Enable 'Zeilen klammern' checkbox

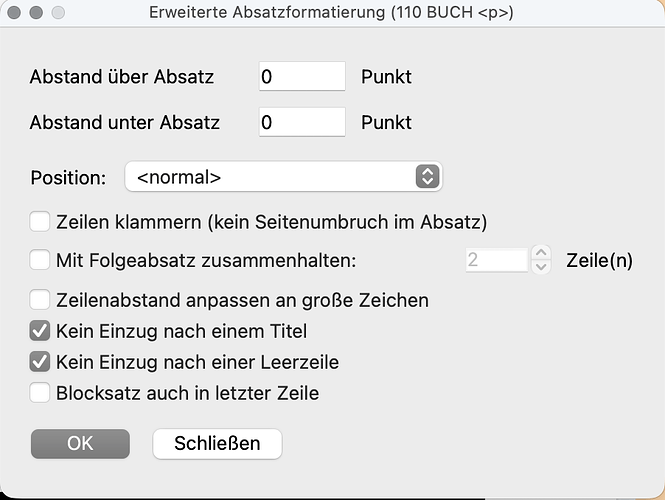[x=40, y=221]
